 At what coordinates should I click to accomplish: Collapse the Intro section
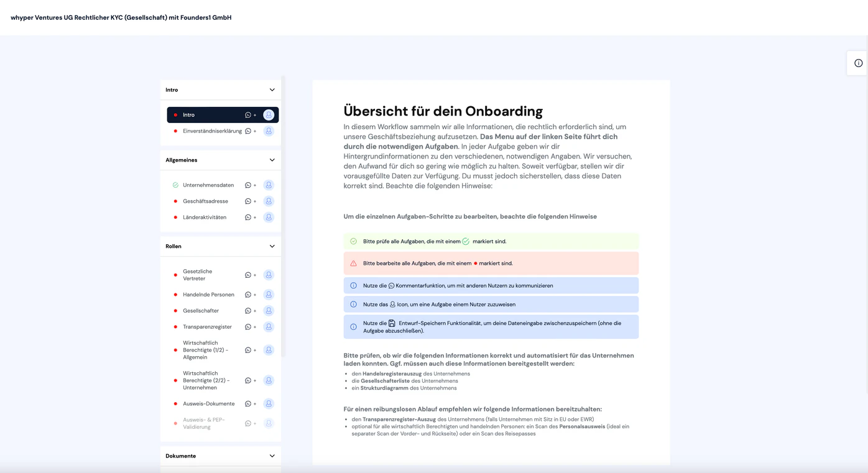(272, 90)
